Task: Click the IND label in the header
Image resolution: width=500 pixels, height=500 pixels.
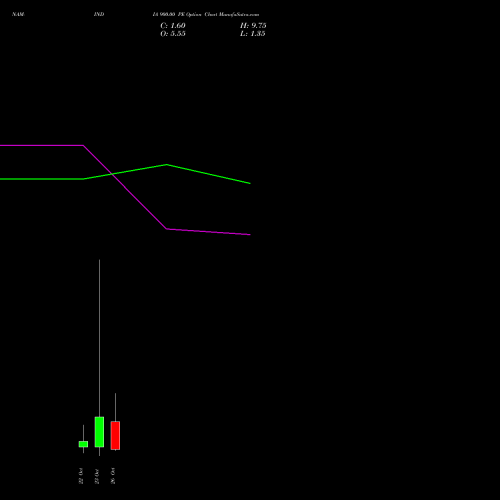Action: coord(99,14)
